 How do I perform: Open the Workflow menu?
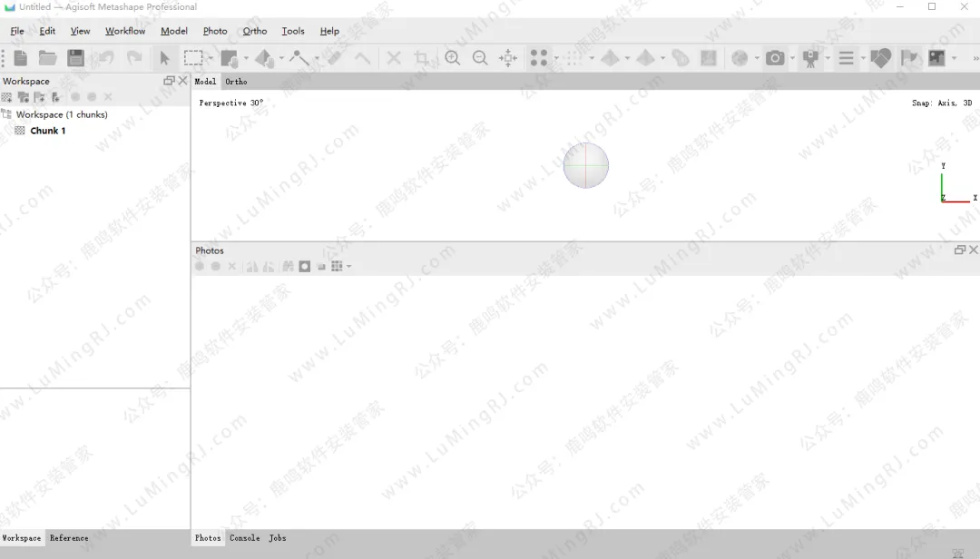pyautogui.click(x=125, y=31)
